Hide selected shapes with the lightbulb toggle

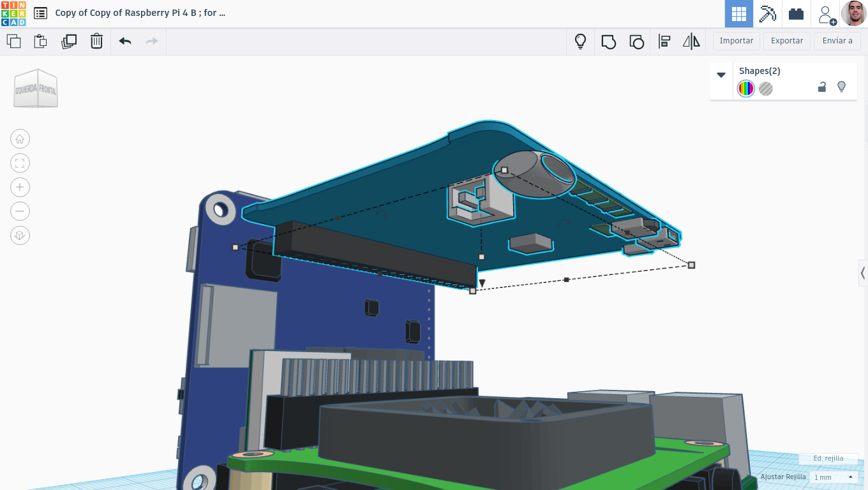[x=841, y=87]
